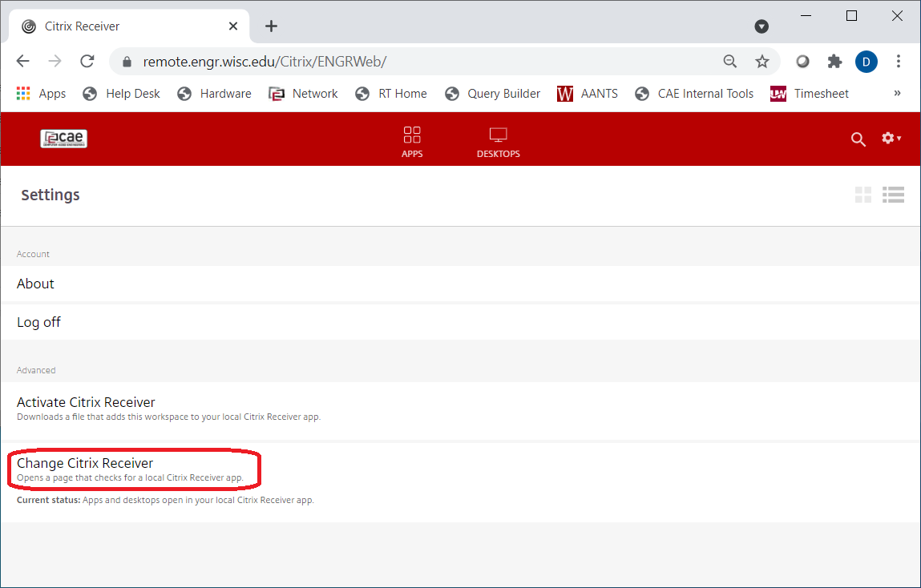Select the Citrix Receiver browser tab

[x=129, y=26]
